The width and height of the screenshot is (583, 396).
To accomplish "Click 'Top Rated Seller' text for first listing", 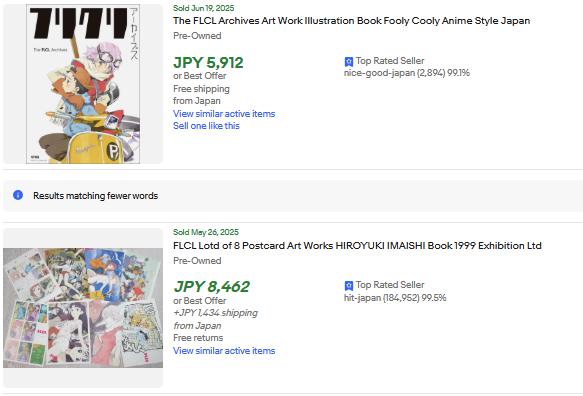I will [x=390, y=61].
